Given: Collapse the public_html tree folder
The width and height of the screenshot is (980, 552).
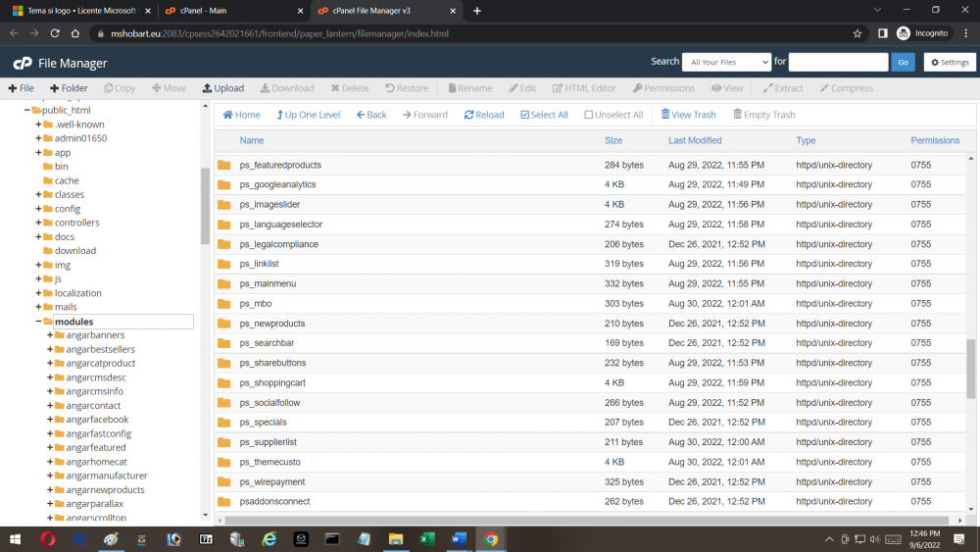Looking at the screenshot, I should point(26,110).
